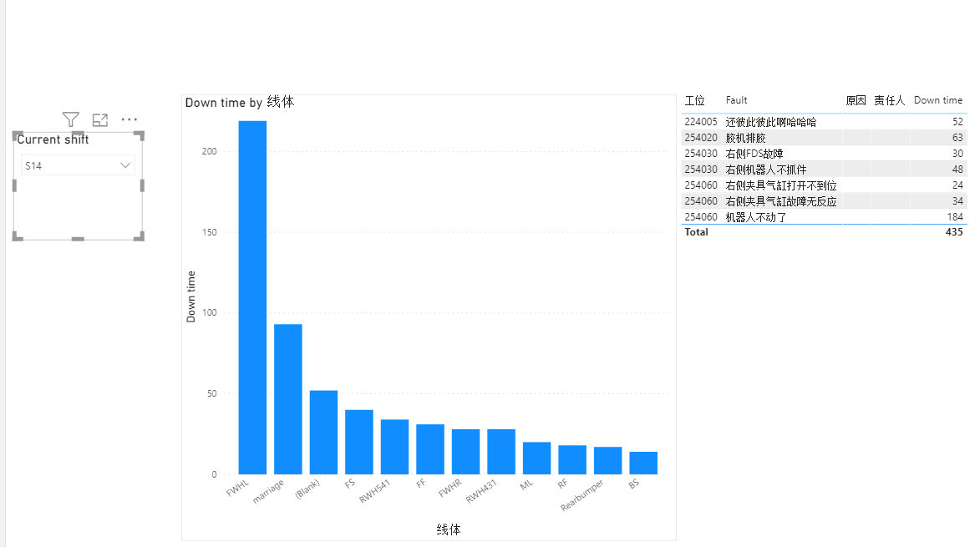Click the fault 右侧夹具气缸故障无反应
Viewport: 980px width, 547px height.
coord(781,201)
